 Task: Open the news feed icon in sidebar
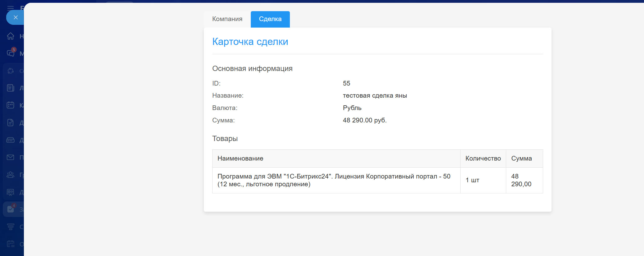pyautogui.click(x=11, y=88)
